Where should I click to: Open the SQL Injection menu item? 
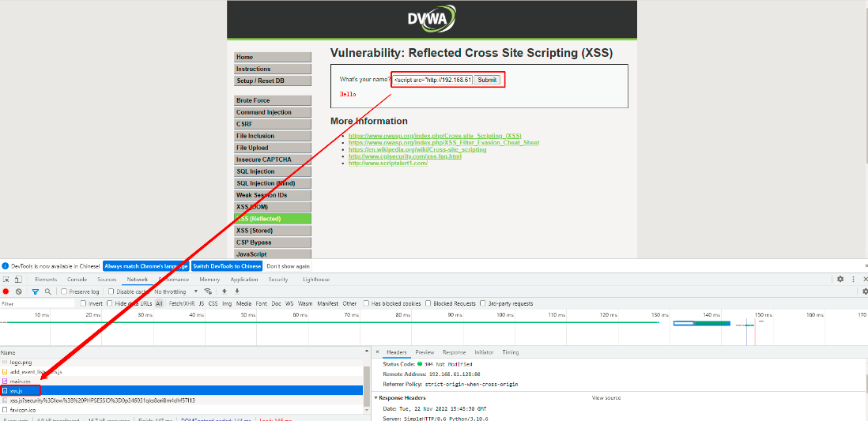click(x=273, y=171)
